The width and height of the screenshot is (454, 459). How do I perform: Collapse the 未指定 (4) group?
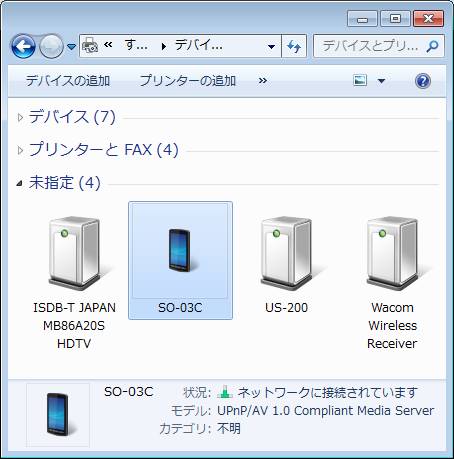[20, 183]
